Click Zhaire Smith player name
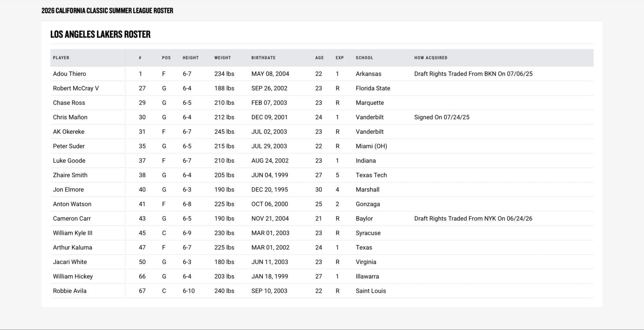 click(70, 175)
